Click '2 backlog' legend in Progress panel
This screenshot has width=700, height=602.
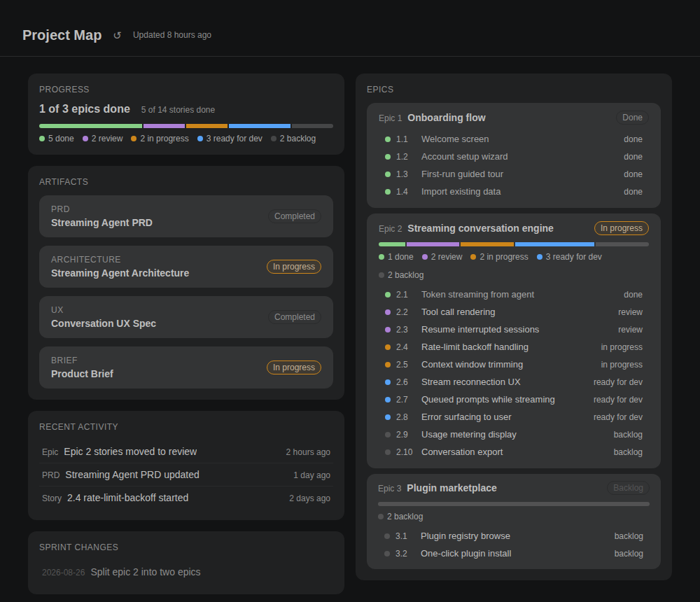[293, 139]
